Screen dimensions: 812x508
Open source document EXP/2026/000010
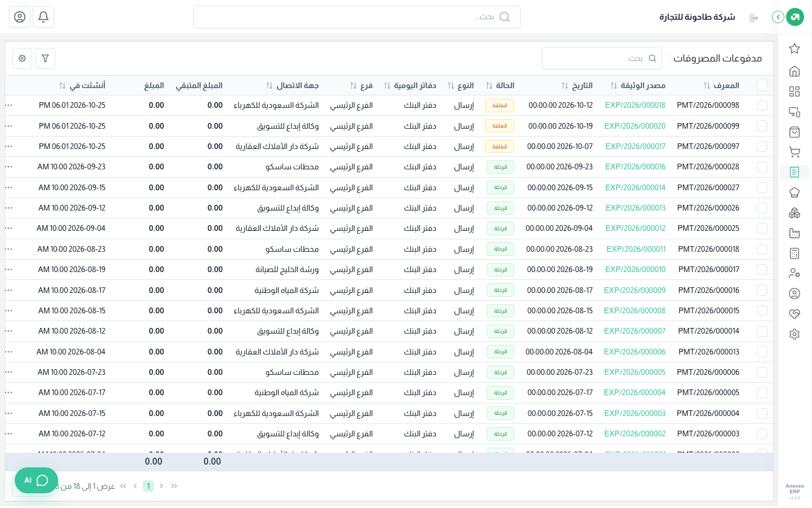(635, 270)
